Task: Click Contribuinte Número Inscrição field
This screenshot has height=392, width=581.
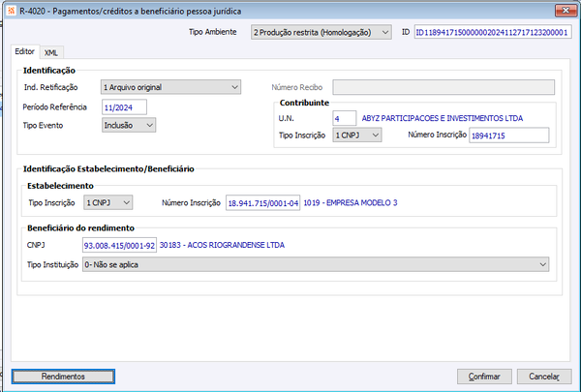Action: [508, 136]
